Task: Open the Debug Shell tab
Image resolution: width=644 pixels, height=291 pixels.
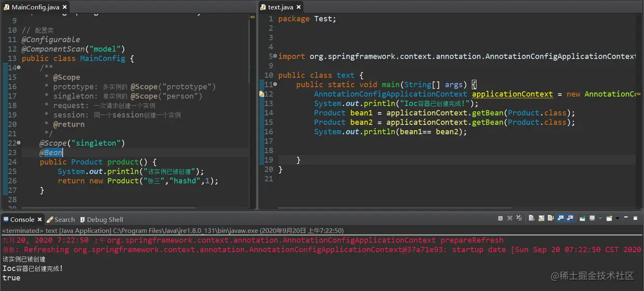Action: (x=101, y=219)
